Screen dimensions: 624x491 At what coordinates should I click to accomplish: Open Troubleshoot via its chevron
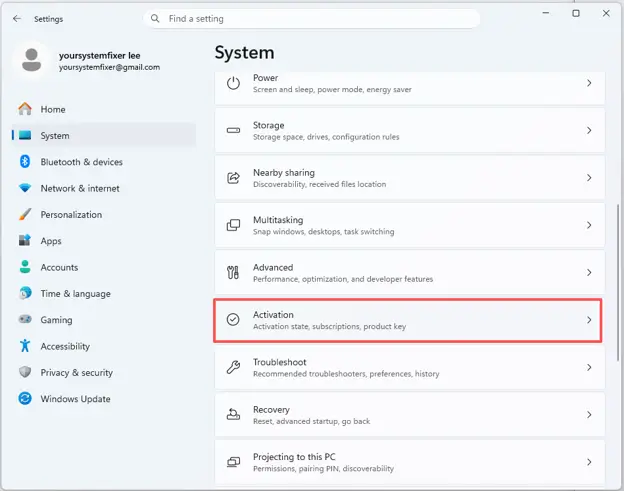[589, 367]
